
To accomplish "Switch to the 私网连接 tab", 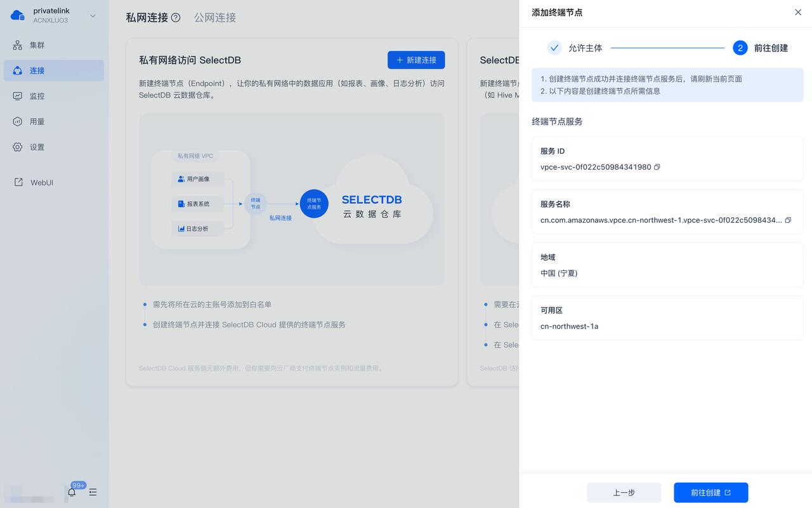I will click(147, 18).
